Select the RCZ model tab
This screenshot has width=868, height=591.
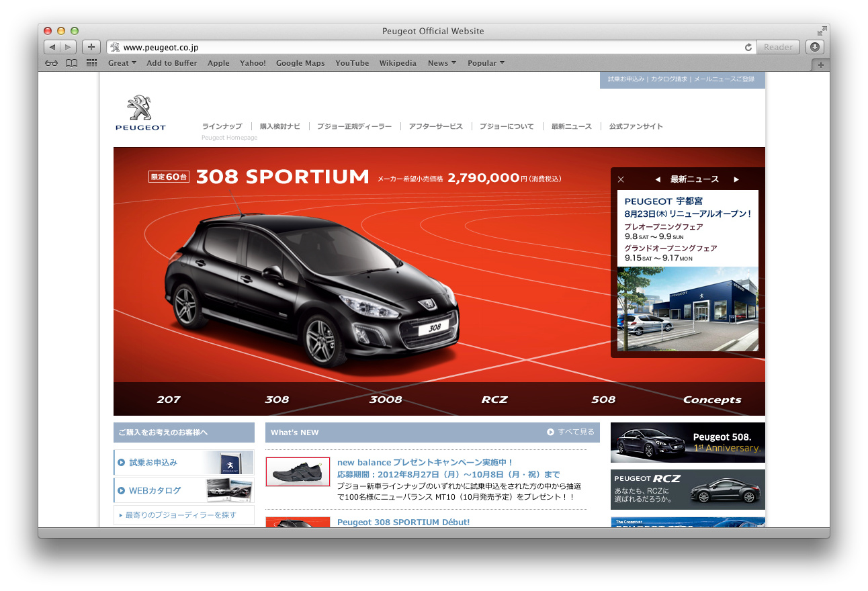coord(494,400)
